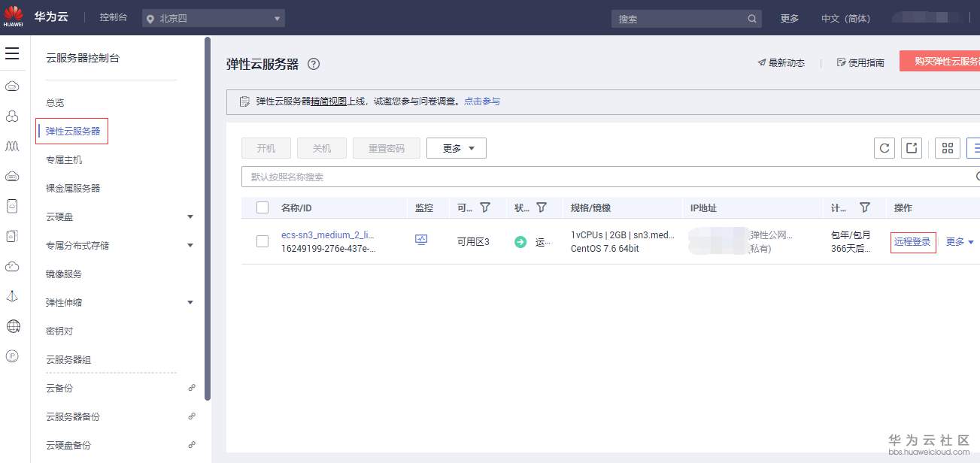
Task: Click the rounded storage device icon in left rail
Action: [x=12, y=206]
